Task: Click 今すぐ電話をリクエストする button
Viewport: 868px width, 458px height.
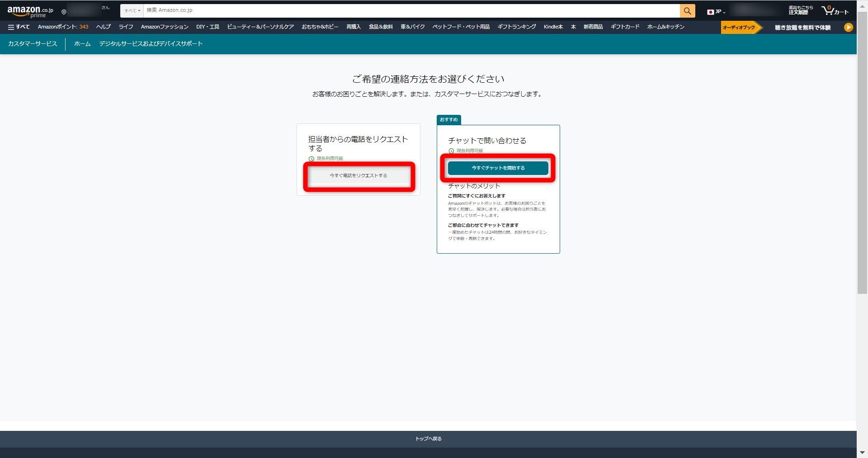Action: 359,176
